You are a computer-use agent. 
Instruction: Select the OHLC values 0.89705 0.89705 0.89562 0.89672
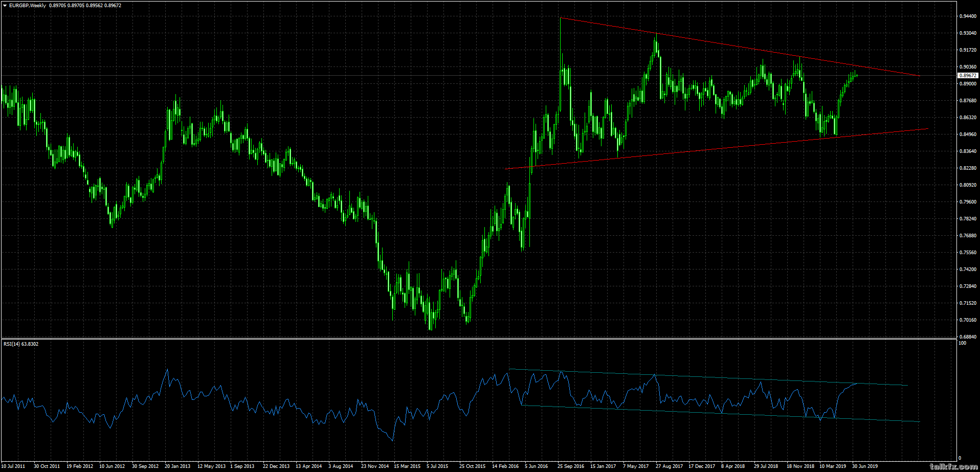85,6
